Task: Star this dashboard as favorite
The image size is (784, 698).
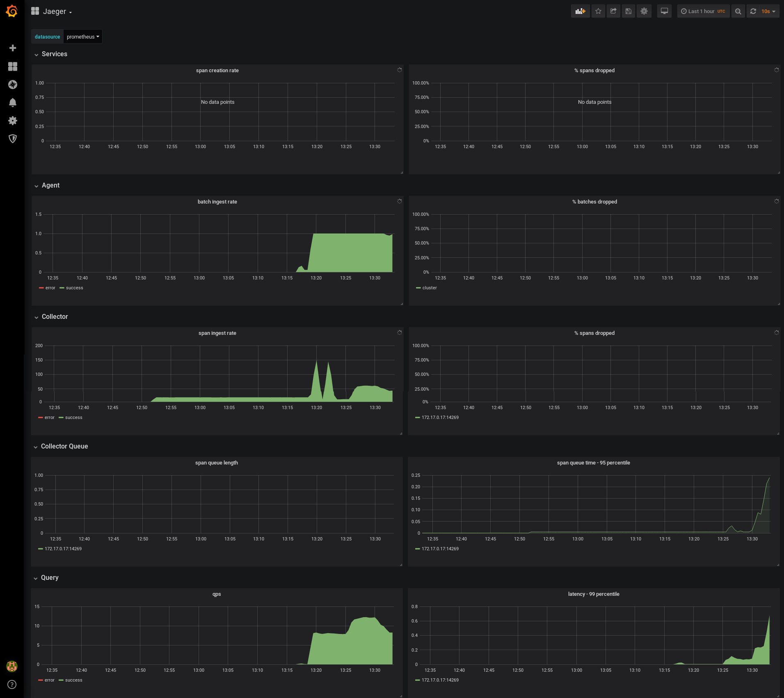Action: click(598, 11)
